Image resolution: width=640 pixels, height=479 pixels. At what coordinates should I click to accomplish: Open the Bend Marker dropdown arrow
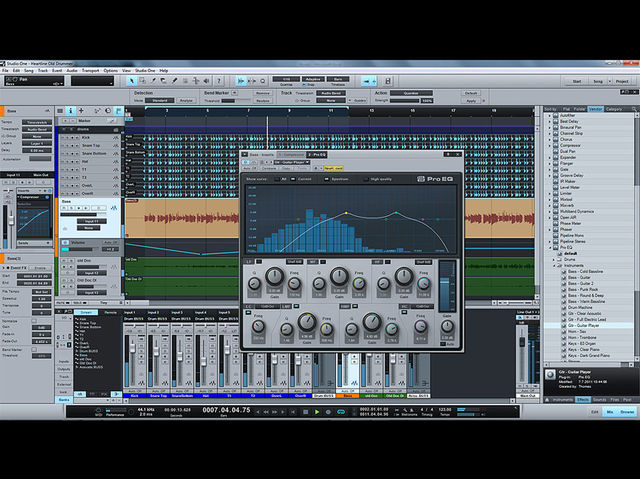(x=235, y=93)
